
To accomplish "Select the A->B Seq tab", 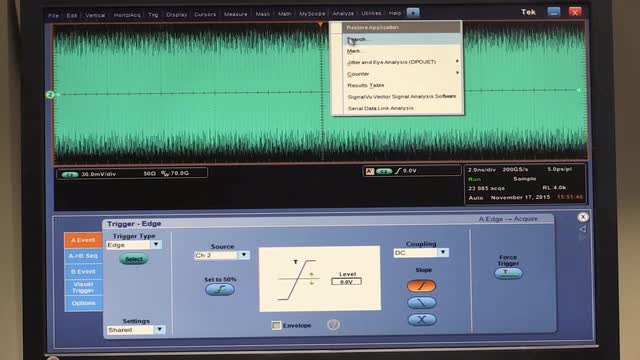I will tap(83, 256).
